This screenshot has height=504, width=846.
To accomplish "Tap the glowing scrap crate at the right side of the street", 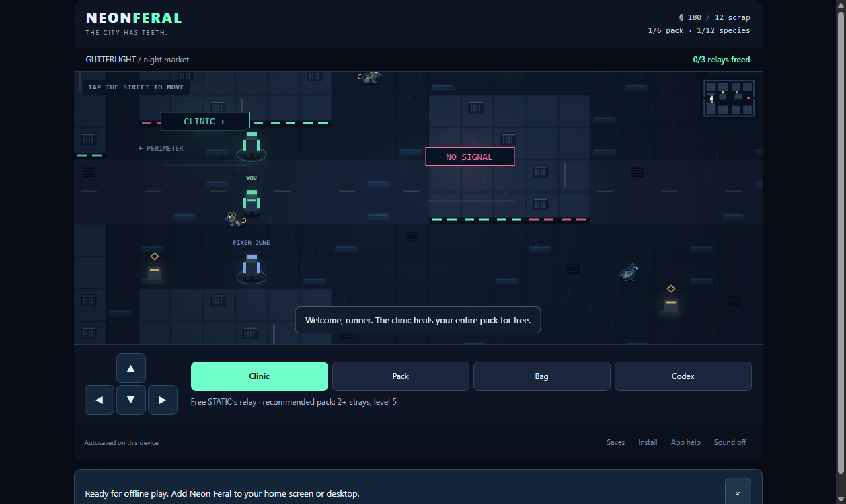I will click(x=671, y=304).
